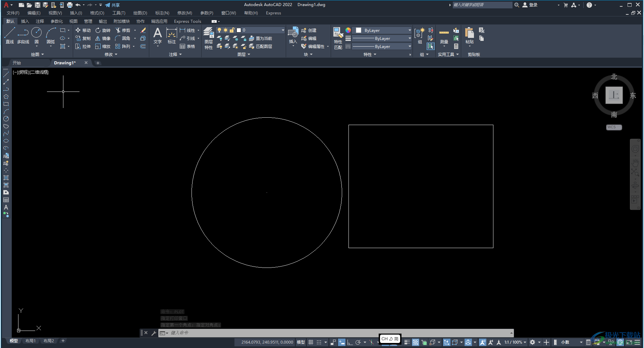
Task: Open the Draw (绘图) menu in menu bar
Action: (x=140, y=13)
